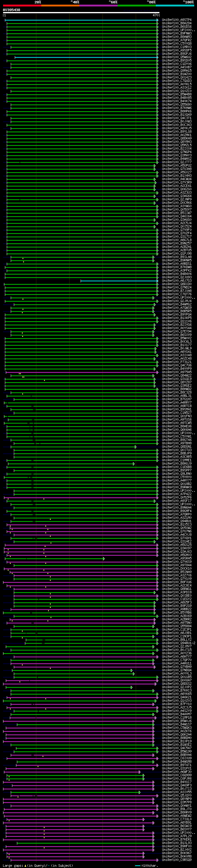The width and height of the screenshot is (197, 868).
Task: Click the orange ~40% identity legend bar
Action: [x=60, y=6]
